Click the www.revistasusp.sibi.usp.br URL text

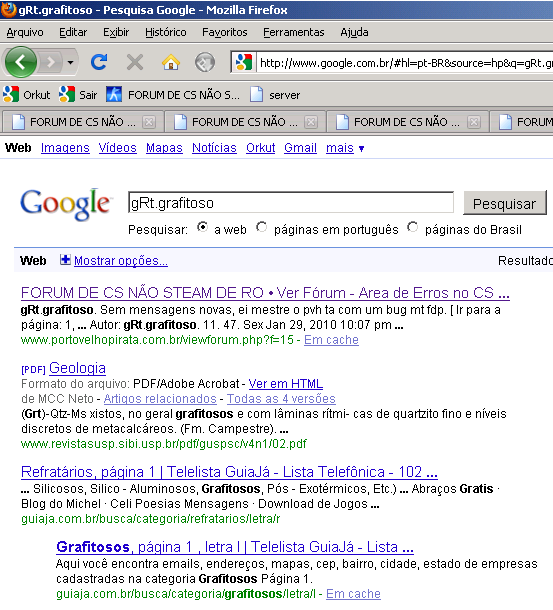click(x=164, y=444)
